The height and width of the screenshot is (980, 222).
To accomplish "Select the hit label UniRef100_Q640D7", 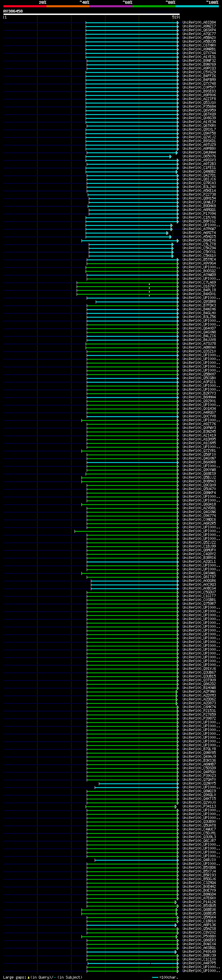I will coord(199,328).
